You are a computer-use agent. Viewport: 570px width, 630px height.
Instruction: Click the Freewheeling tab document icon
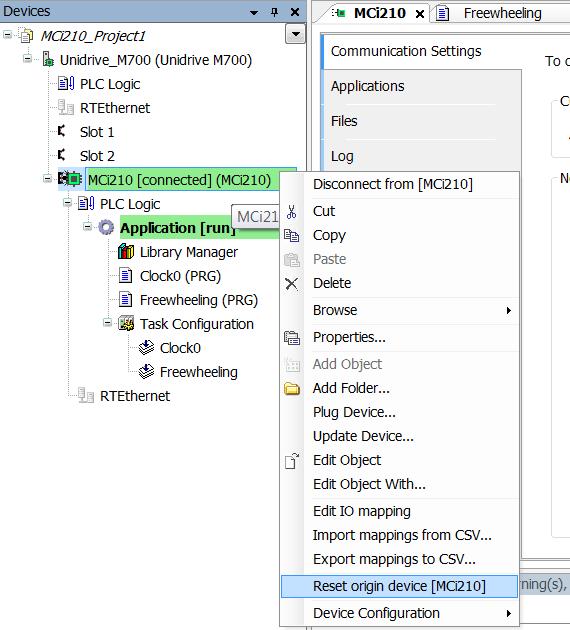coord(442,13)
